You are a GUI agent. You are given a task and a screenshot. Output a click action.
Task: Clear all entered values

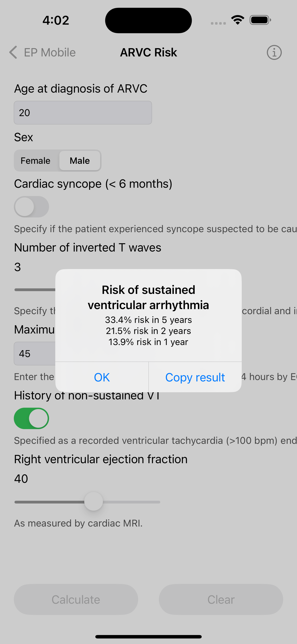click(221, 600)
